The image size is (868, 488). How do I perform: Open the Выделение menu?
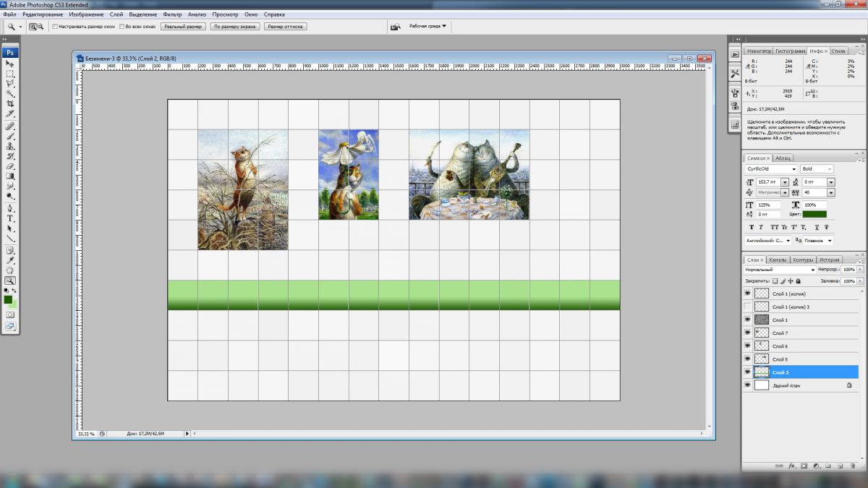click(x=143, y=14)
